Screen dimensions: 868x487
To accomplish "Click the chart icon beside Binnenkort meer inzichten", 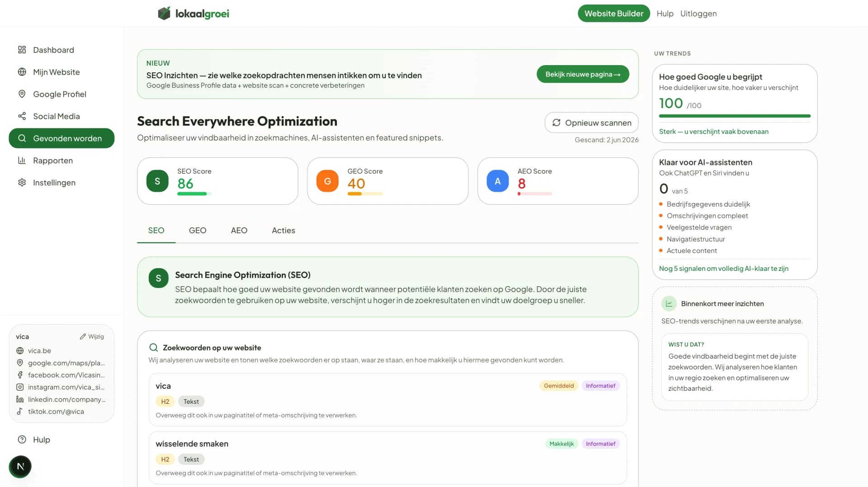I will (669, 304).
